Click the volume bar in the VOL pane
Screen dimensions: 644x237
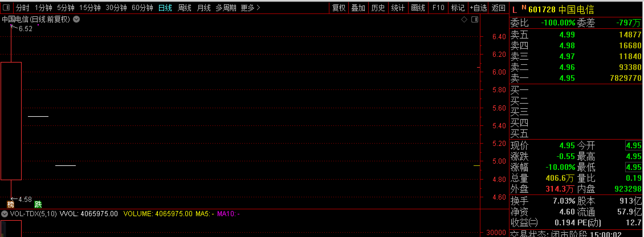pos(11,228)
